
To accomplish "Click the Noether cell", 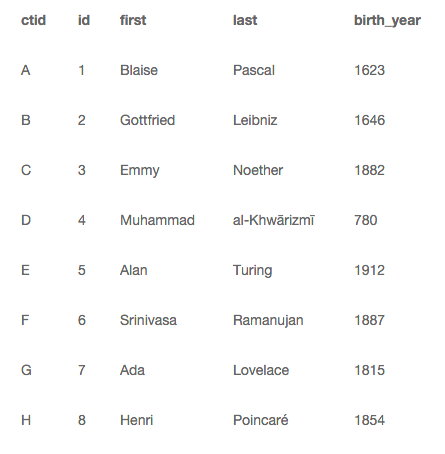I will pyautogui.click(x=258, y=170).
